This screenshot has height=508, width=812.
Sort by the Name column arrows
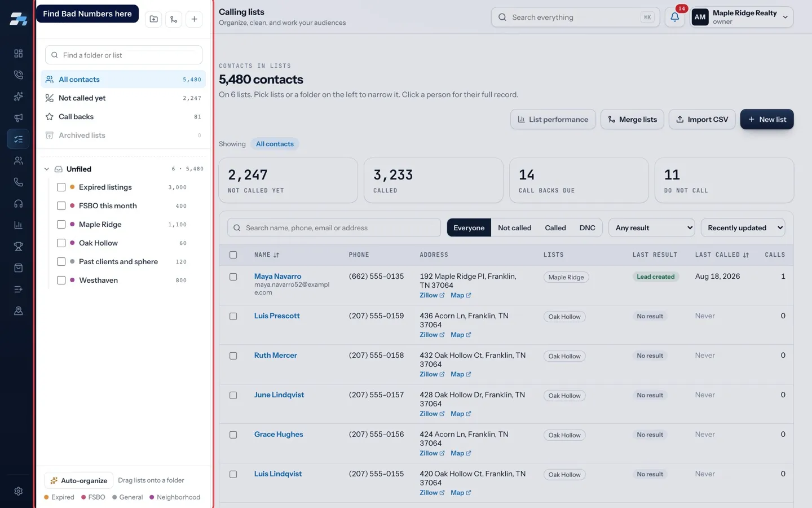(276, 255)
